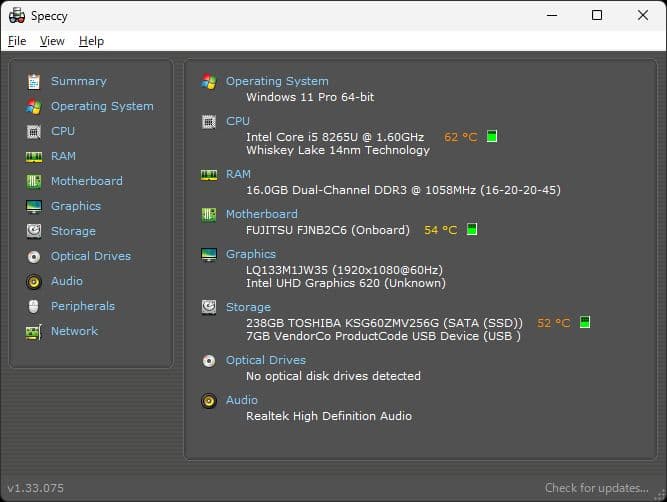Show Graphics details from sidebar
The image size is (667, 502).
[x=76, y=206]
